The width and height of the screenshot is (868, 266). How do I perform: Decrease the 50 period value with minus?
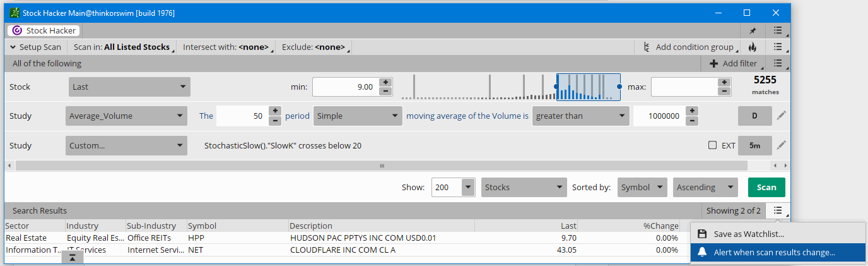[275, 120]
